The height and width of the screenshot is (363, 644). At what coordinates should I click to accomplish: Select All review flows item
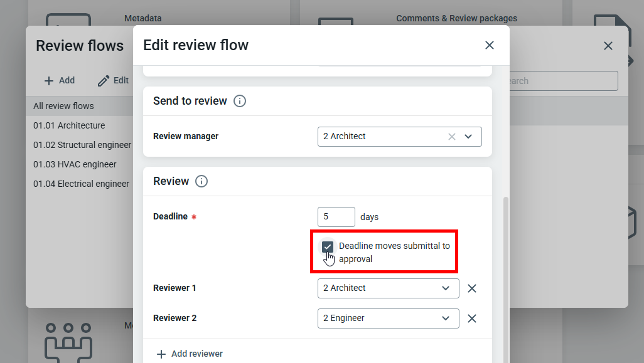pos(63,106)
